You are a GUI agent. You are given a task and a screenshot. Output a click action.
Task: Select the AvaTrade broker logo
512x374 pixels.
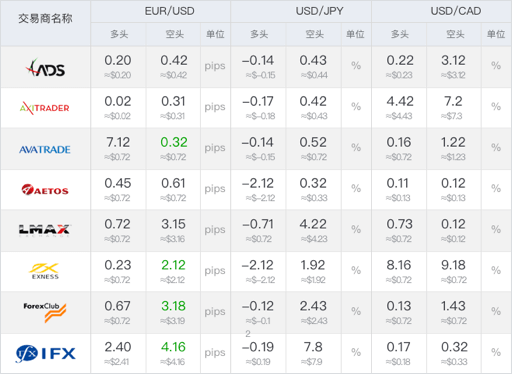(45, 149)
